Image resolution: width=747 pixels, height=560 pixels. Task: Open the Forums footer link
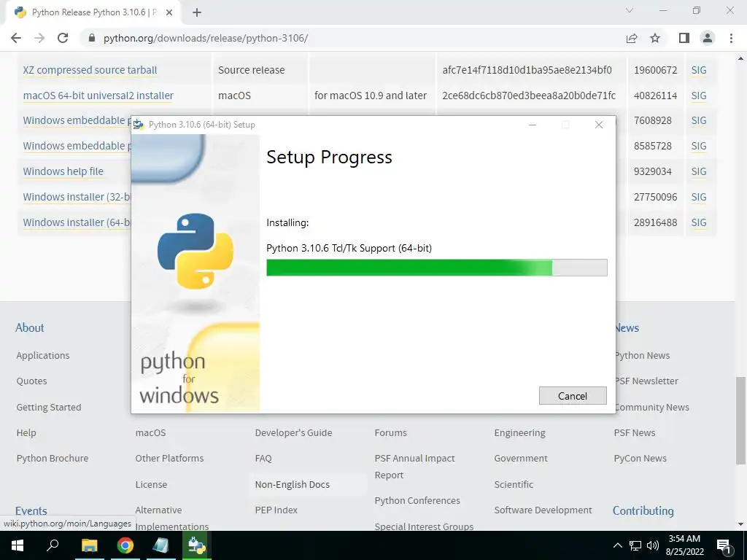pos(391,433)
